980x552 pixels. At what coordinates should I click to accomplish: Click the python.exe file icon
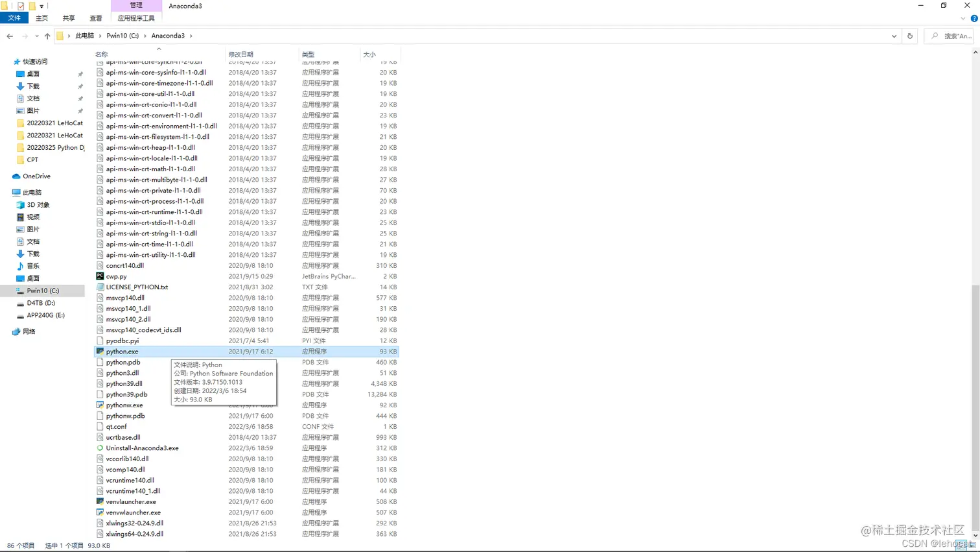[100, 351]
